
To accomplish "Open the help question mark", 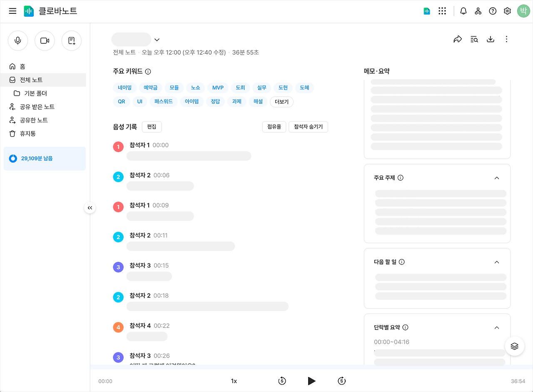I will [x=493, y=11].
